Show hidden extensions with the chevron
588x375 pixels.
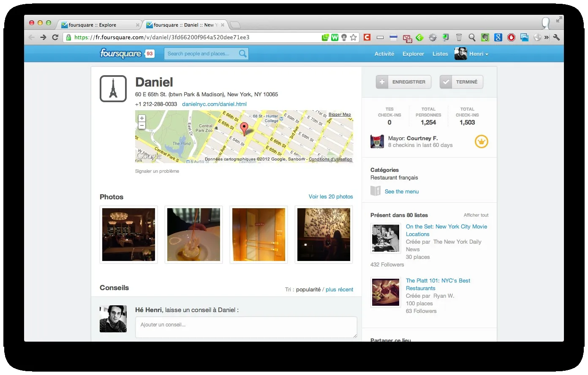click(x=547, y=37)
